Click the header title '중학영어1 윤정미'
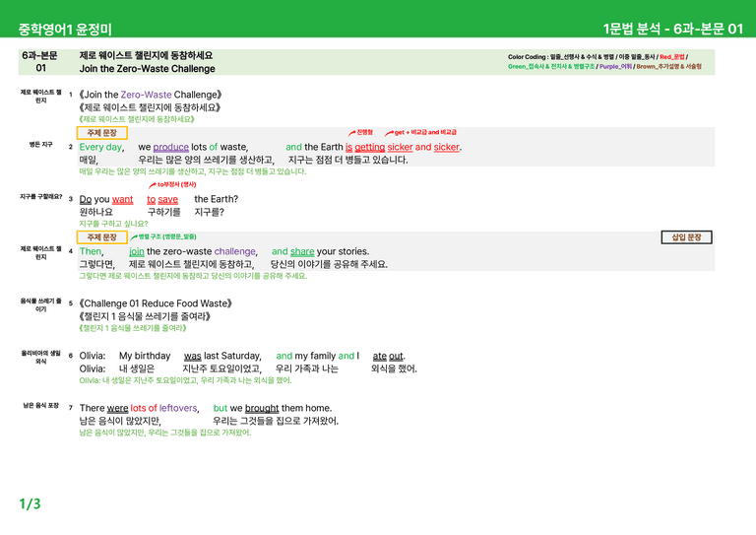 [65, 29]
